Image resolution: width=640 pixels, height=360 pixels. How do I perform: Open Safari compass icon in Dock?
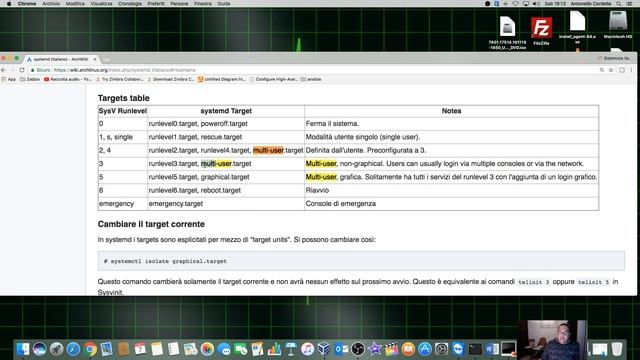[x=73, y=349]
